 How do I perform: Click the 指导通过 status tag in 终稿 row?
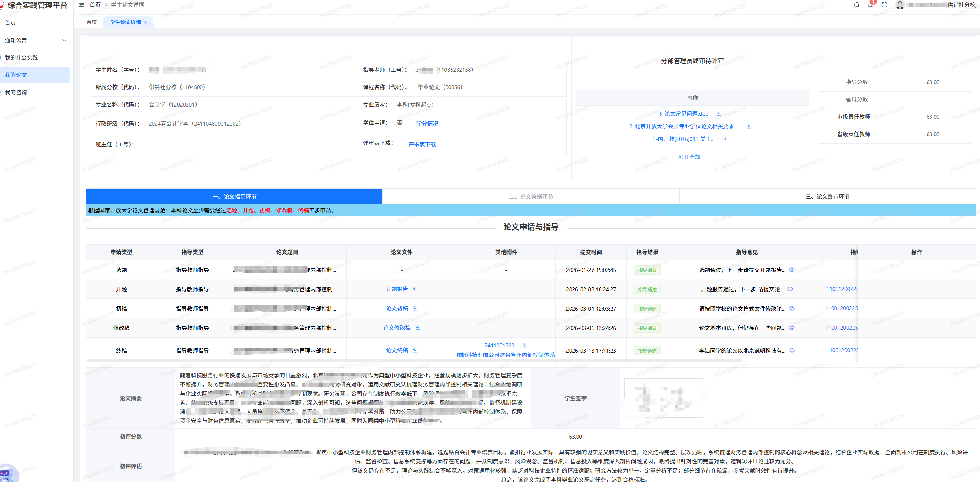point(647,351)
